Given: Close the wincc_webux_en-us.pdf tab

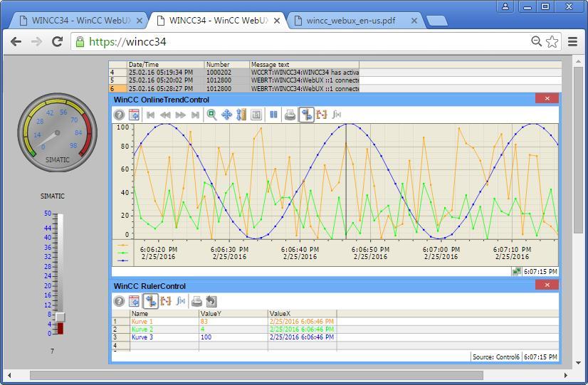Looking at the screenshot, I should pos(414,21).
